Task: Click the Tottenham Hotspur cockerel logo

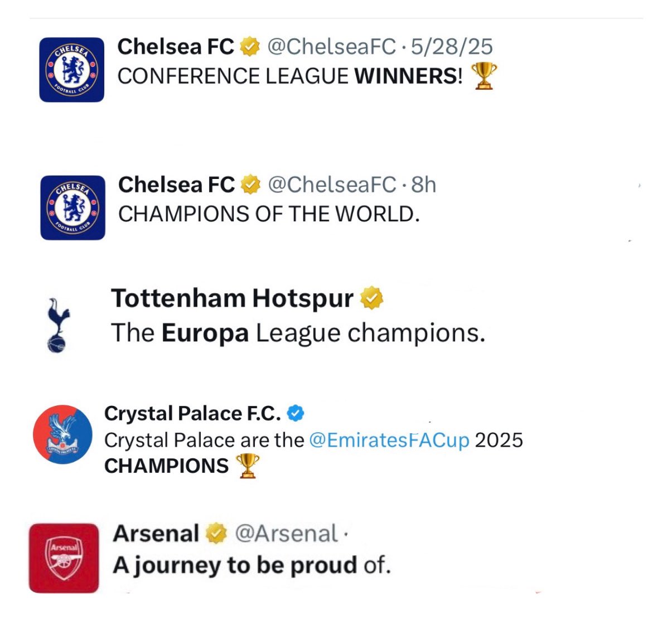Action: coord(57,325)
